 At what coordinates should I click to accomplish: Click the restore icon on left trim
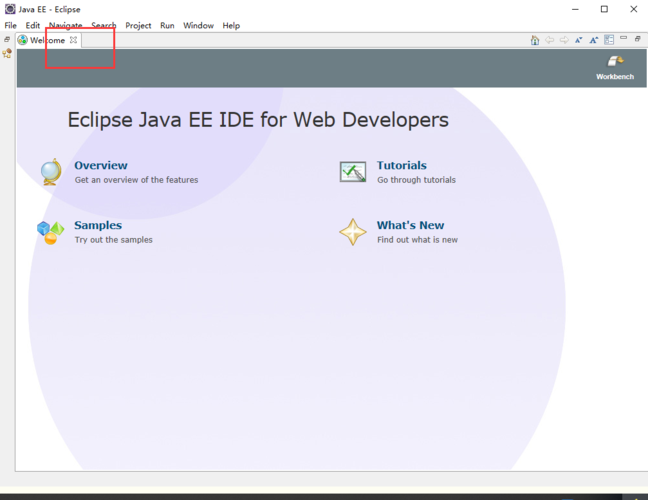7,39
